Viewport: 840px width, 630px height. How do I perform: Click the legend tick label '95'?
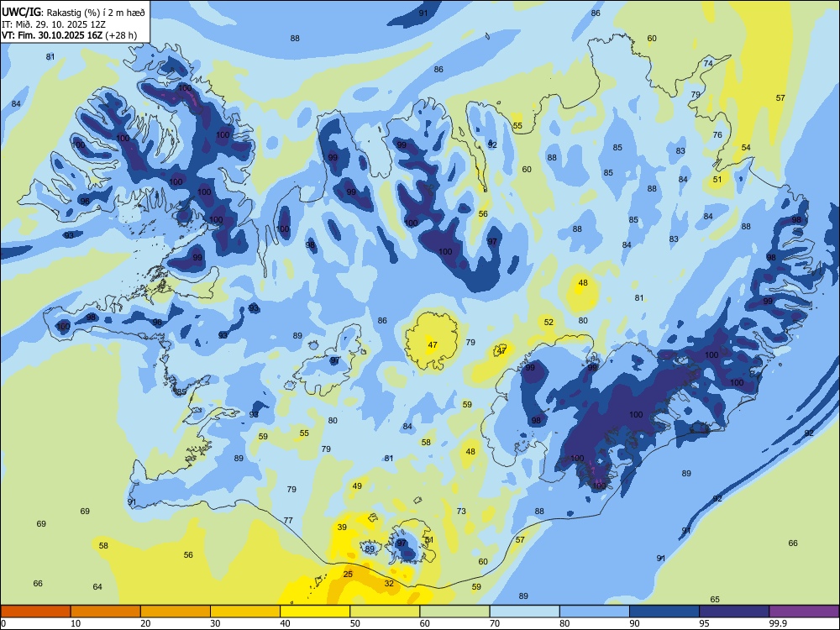(x=705, y=623)
